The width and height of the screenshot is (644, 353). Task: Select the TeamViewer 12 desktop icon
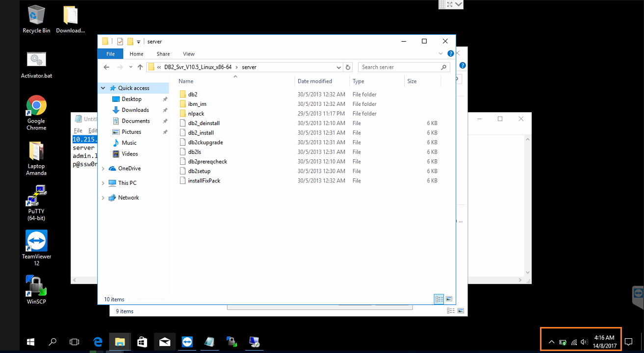click(x=36, y=241)
